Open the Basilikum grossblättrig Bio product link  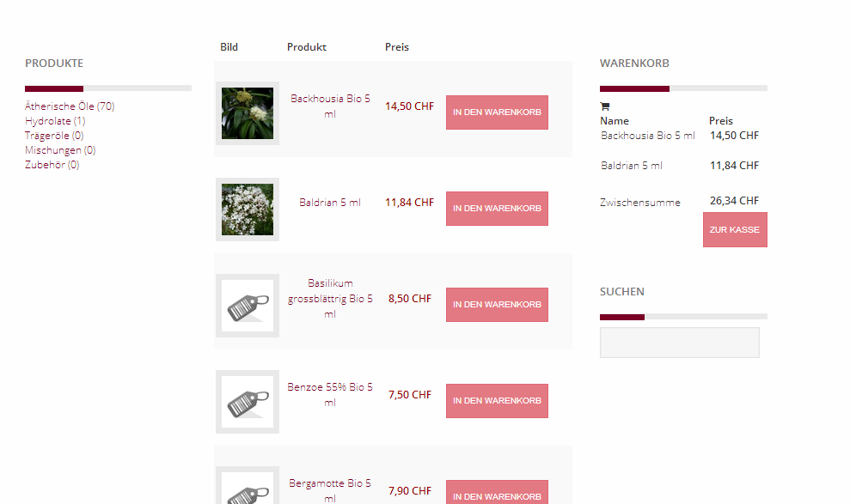(x=330, y=299)
